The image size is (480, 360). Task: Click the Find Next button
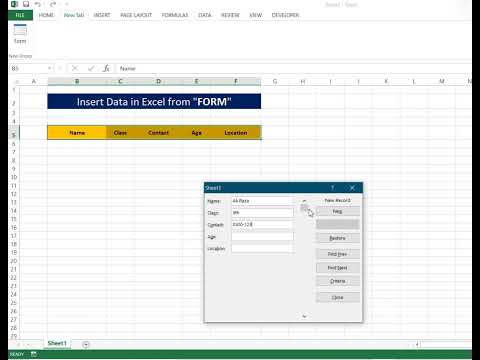tap(338, 268)
